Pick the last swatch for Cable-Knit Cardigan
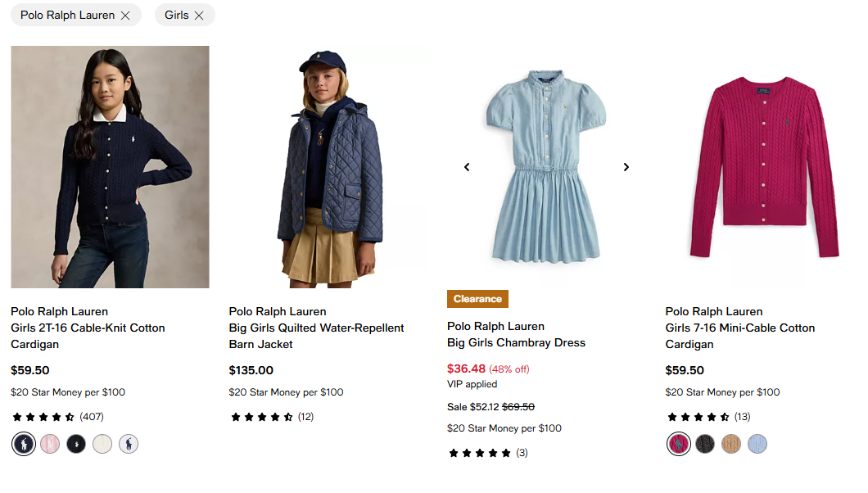868x493 pixels. pos(129,444)
